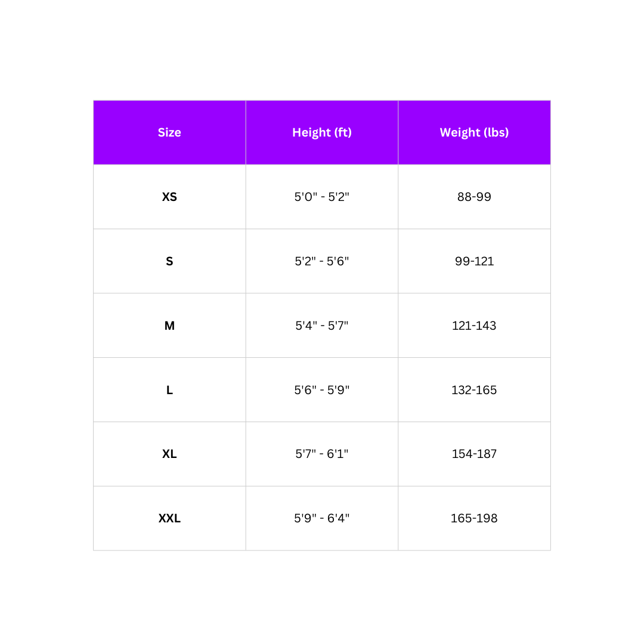Click the 99-121 weight cell

474,261
